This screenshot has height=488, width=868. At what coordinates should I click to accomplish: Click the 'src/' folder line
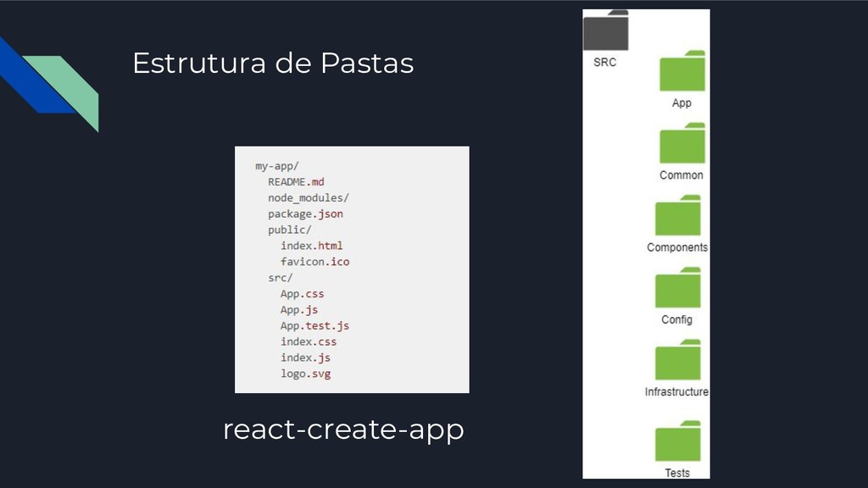tap(280, 278)
